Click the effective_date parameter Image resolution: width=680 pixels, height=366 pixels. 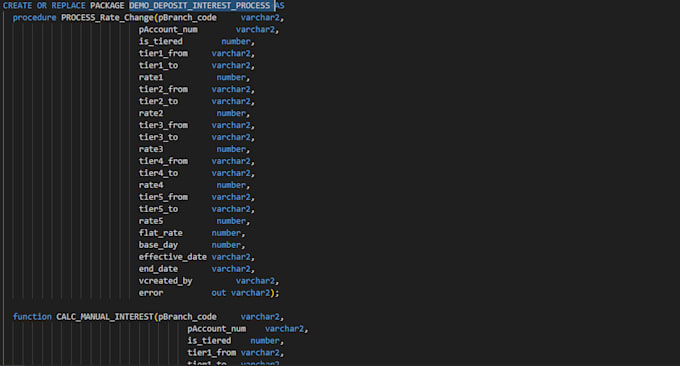[173, 257]
